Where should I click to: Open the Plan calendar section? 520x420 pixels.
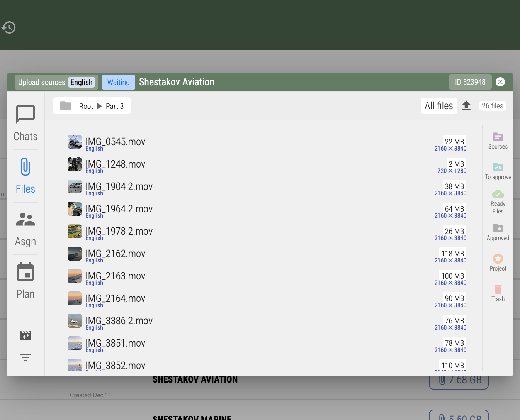click(25, 281)
